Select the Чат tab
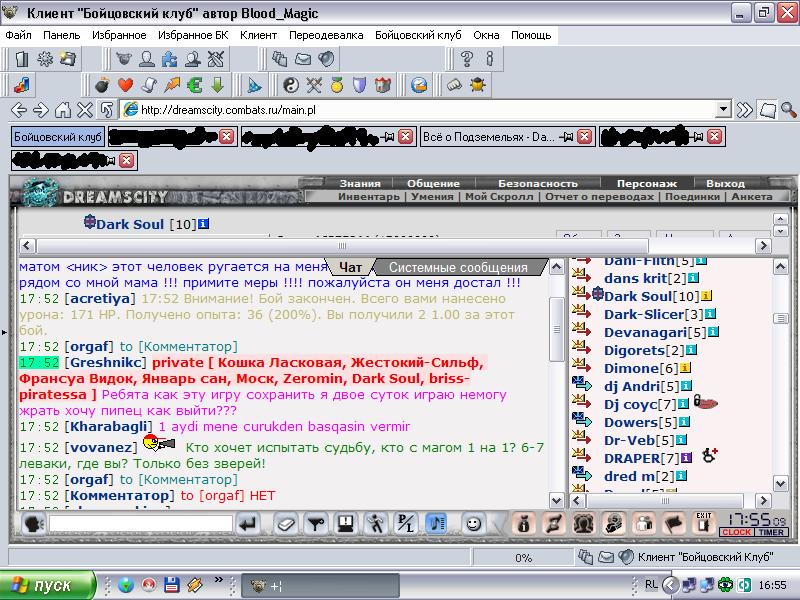Screen dimensions: 800x600 click(350, 267)
